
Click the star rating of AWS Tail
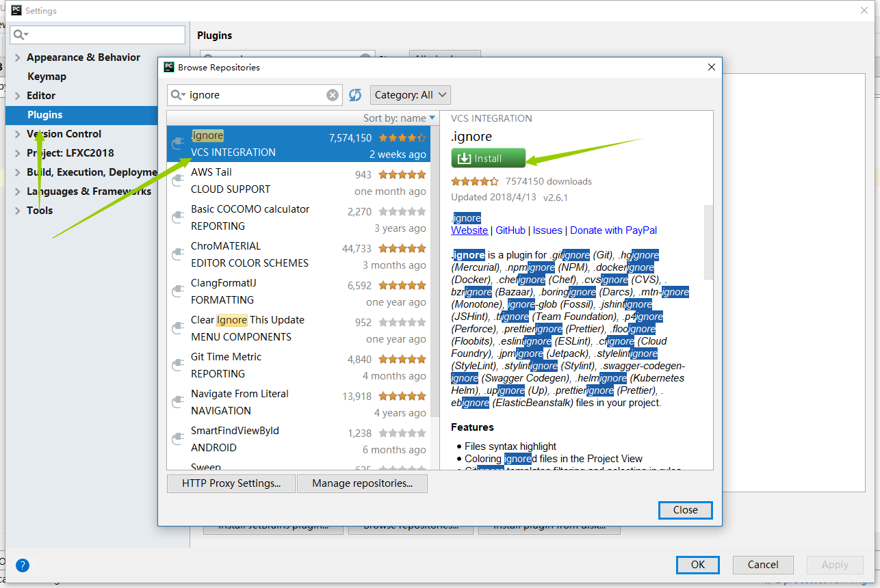tap(402, 175)
